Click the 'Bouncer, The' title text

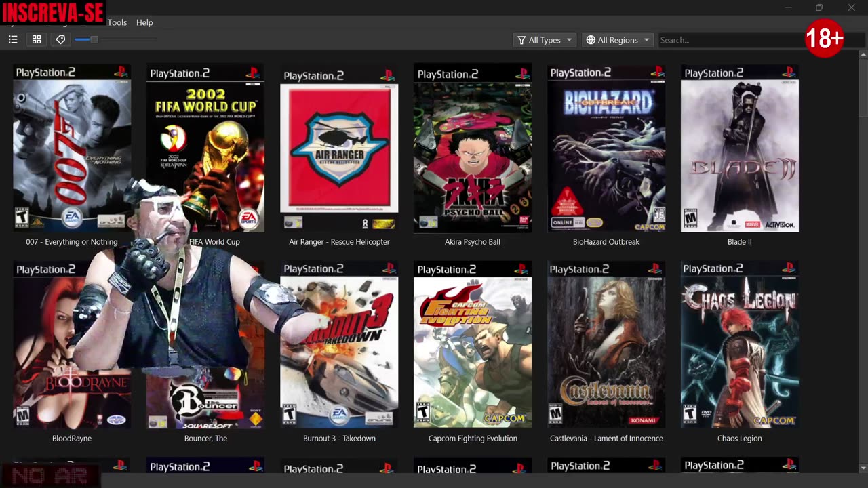pos(205,439)
